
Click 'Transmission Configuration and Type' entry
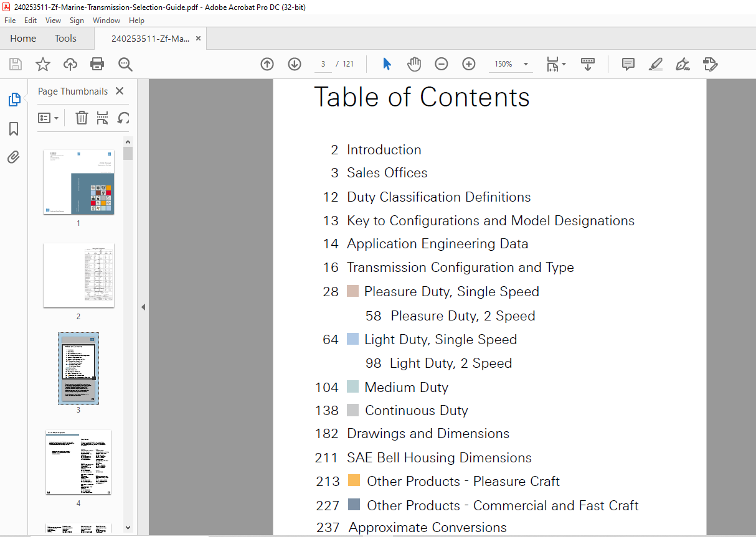pos(460,268)
